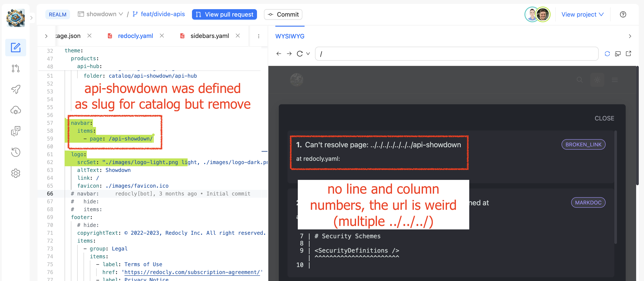Collapse the preview panel chevron
The width and height of the screenshot is (644, 281).
point(630,36)
